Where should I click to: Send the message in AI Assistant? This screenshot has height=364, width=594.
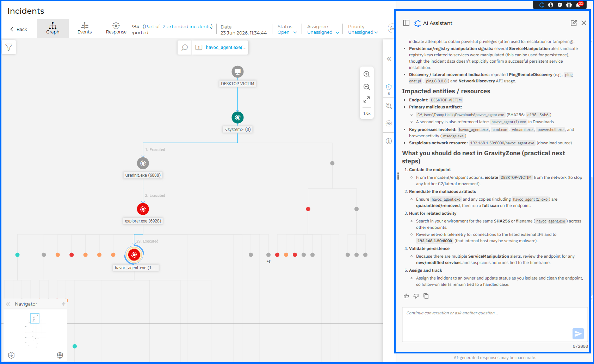pos(578,334)
